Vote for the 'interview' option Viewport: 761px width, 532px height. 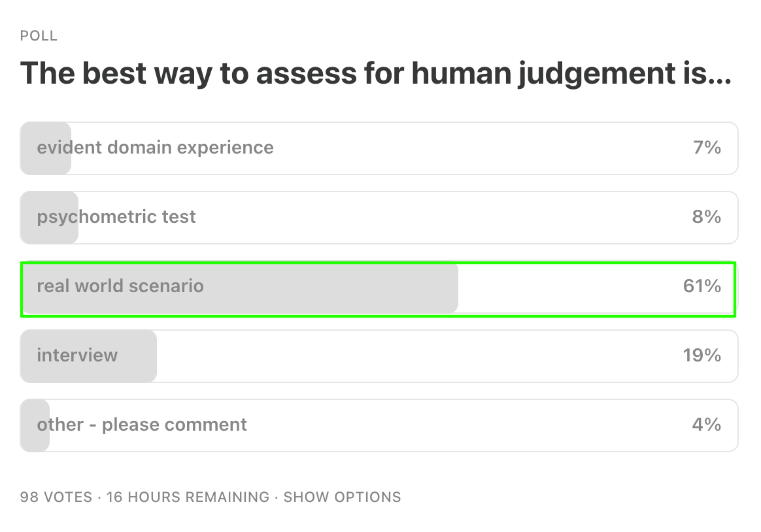click(x=379, y=356)
